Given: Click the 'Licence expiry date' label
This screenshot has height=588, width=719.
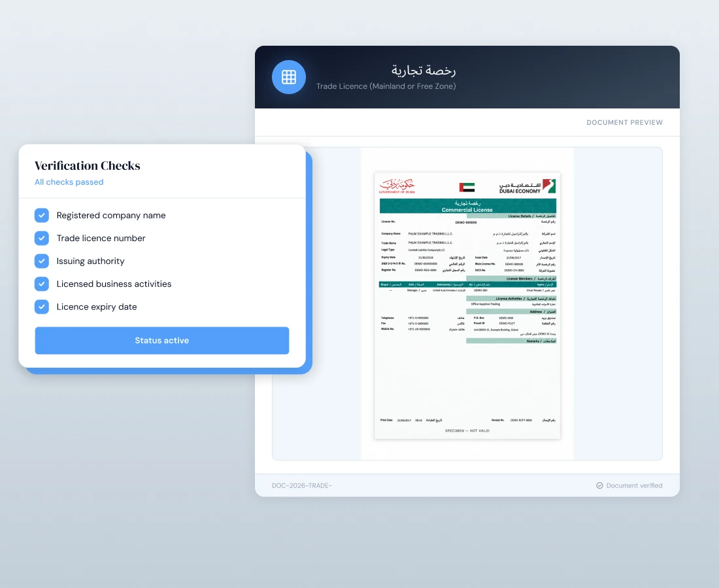Looking at the screenshot, I should 97,306.
